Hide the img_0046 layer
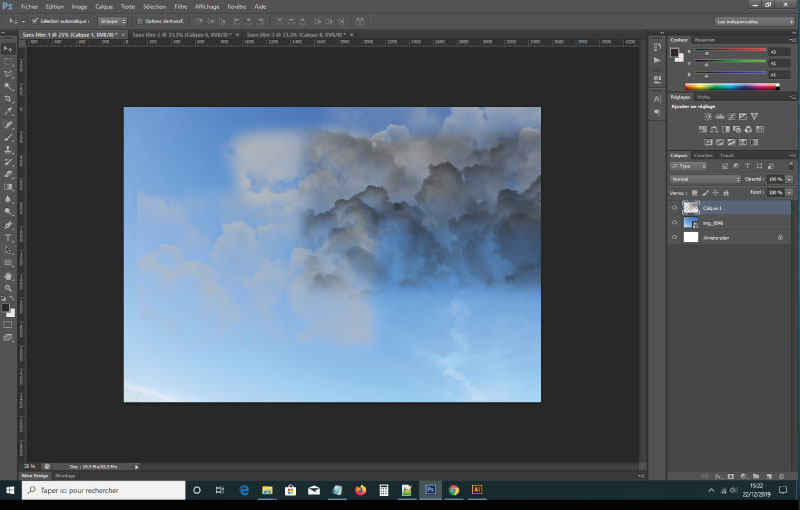The height and width of the screenshot is (510, 800). (x=674, y=222)
